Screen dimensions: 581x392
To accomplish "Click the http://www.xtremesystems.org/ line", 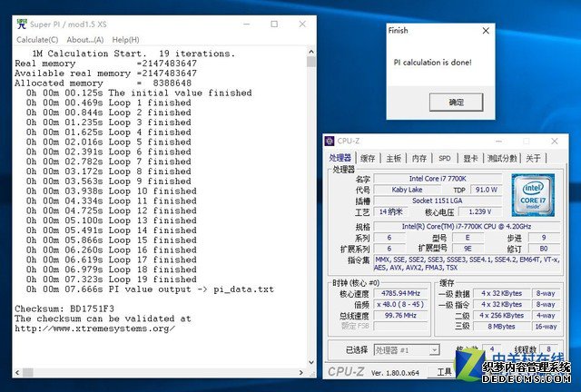I will (x=94, y=328).
